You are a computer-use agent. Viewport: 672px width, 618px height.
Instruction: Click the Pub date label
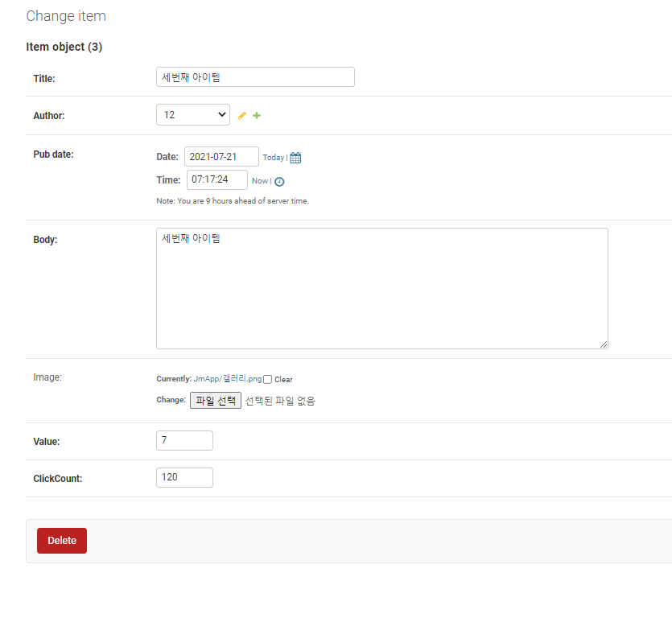tap(54, 154)
